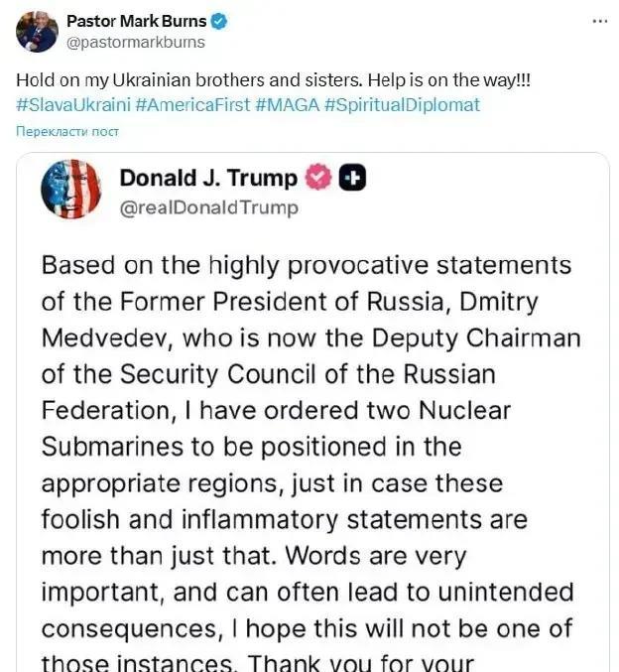Select the Donald J. Trump display name

pyautogui.click(x=208, y=179)
